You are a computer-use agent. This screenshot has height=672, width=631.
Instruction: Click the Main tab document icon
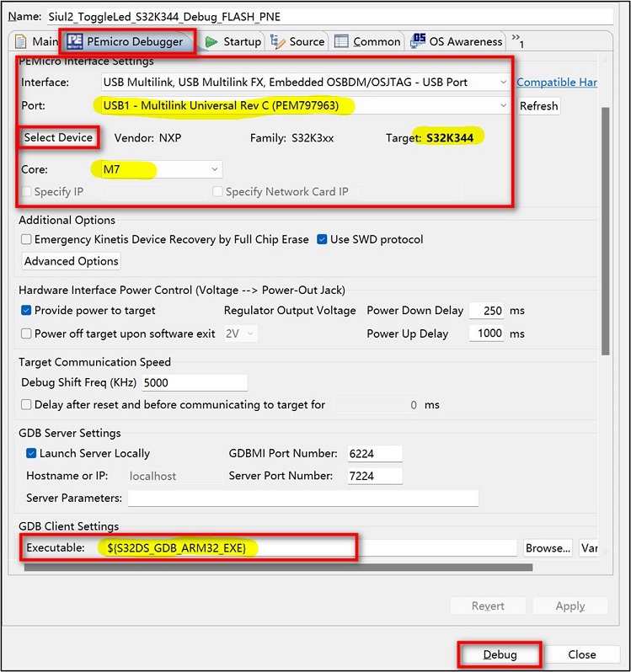20,41
